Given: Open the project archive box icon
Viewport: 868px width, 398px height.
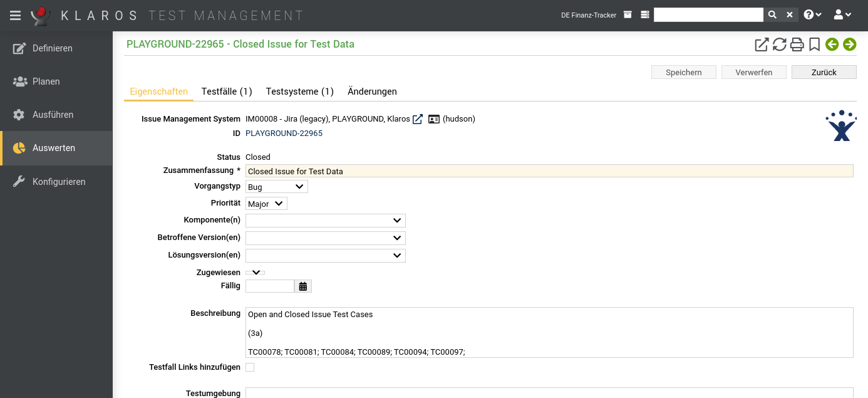Looking at the screenshot, I should click(628, 15).
